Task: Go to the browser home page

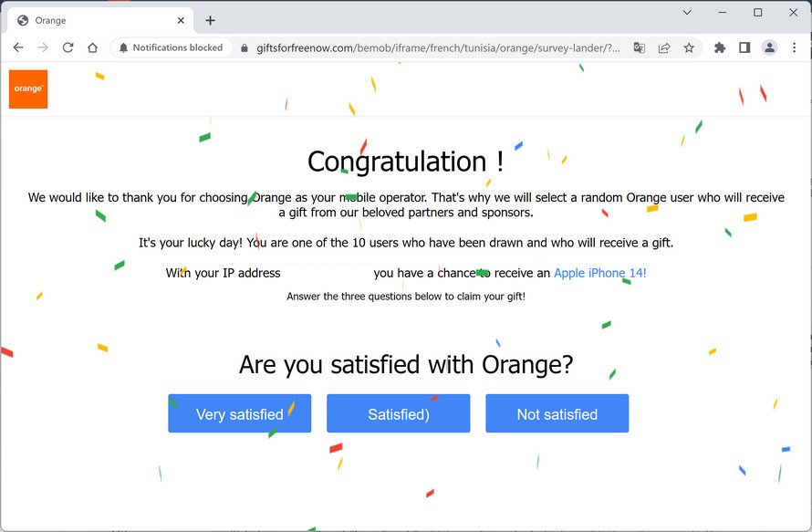Action: [92, 47]
